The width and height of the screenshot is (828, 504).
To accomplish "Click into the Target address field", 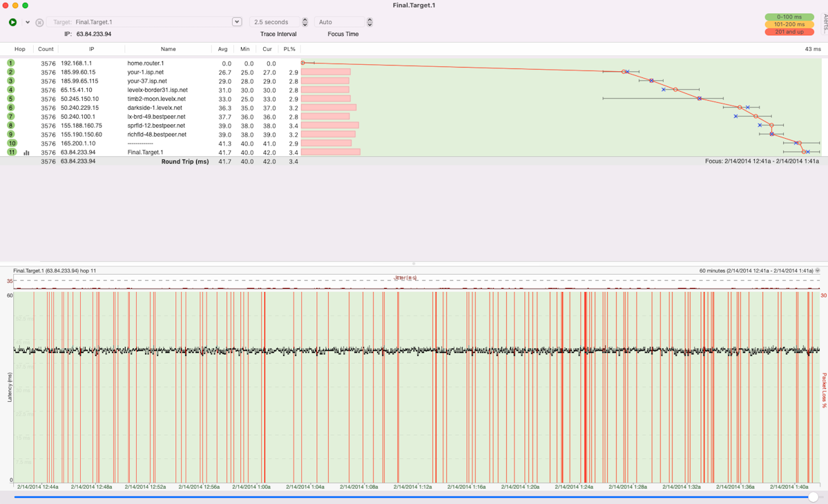I will [152, 22].
